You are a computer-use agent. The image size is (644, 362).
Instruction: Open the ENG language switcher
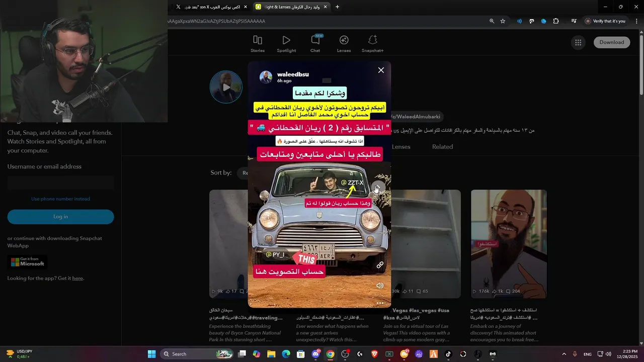point(588,354)
